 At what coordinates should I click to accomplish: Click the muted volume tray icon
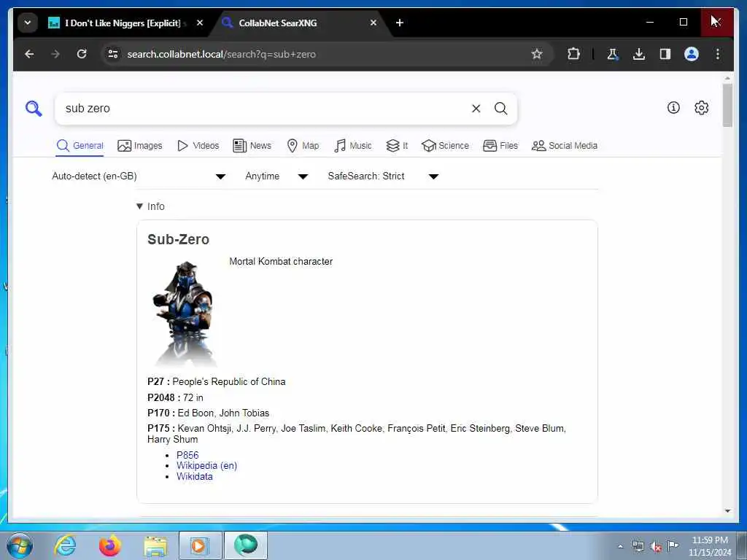[656, 547]
